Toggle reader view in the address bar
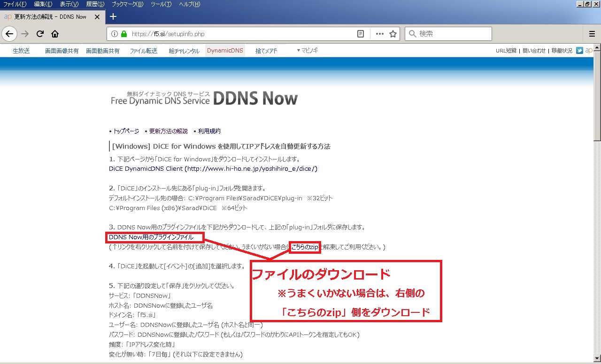The image size is (601, 364). [361, 34]
